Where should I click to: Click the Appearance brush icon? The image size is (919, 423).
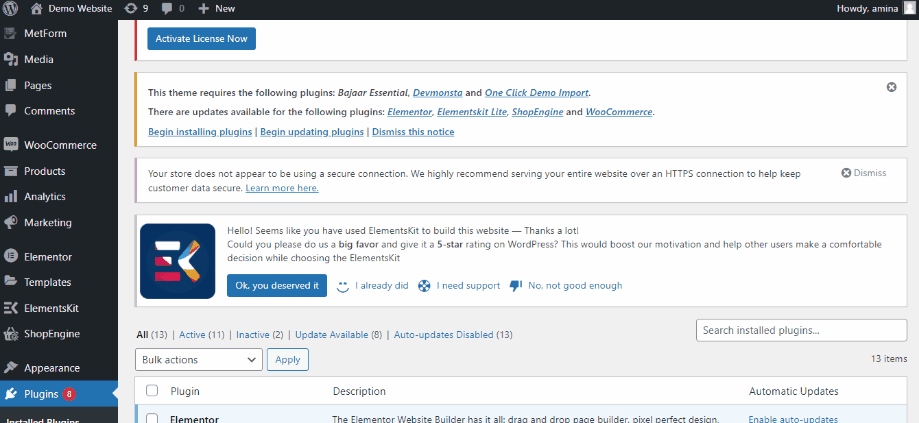pos(10,368)
